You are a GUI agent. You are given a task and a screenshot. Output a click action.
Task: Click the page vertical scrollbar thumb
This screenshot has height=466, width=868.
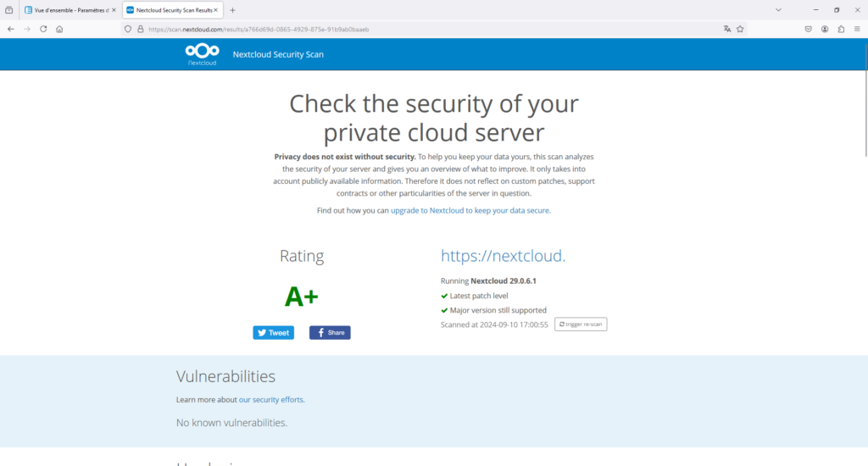(x=865, y=98)
